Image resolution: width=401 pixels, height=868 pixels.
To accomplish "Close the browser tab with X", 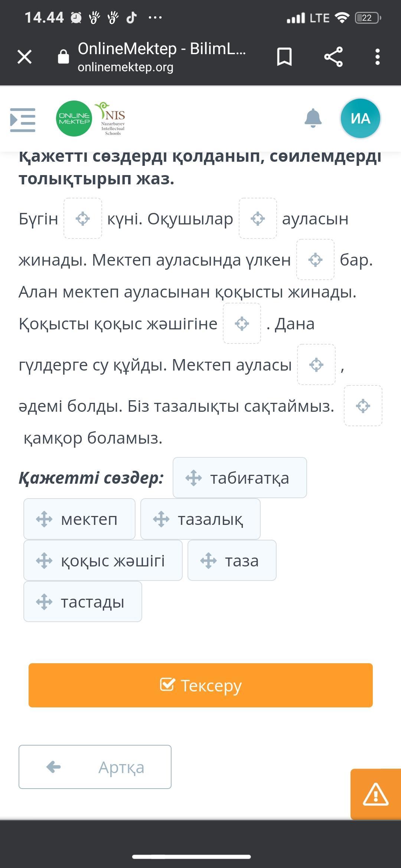I will point(25,57).
